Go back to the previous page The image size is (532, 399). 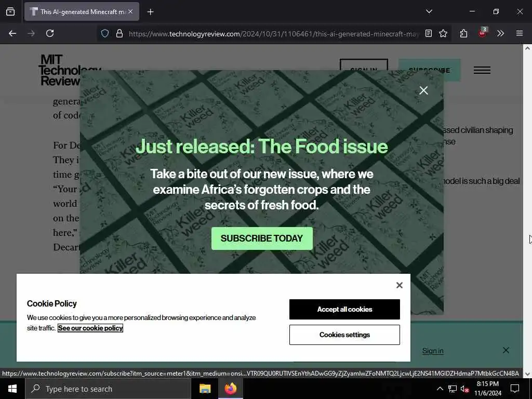pyautogui.click(x=12, y=33)
